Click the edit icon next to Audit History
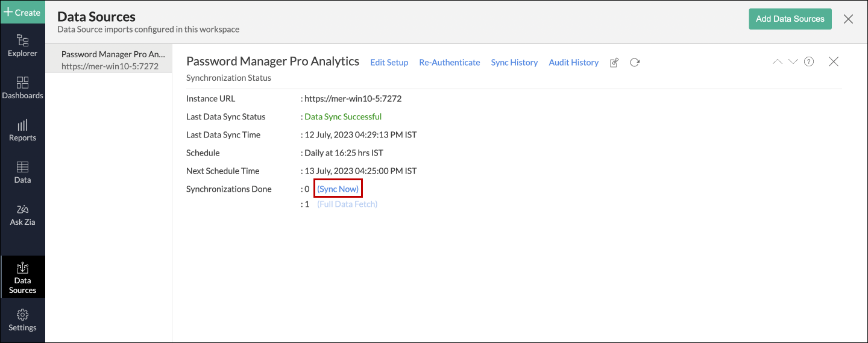Viewport: 868px width, 343px height. point(614,62)
